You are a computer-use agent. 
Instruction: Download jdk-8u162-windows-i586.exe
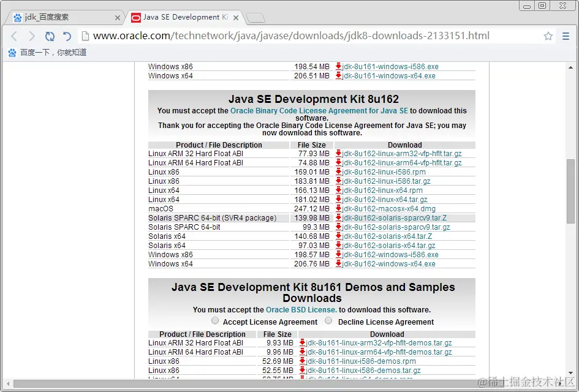(390, 254)
